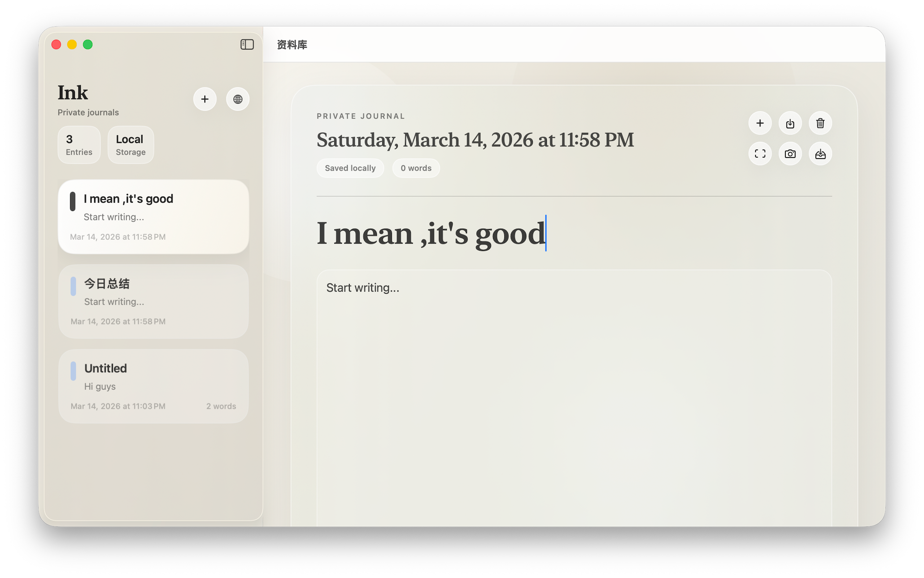Click the 'Private journals' subtitle
Viewport: 924px width, 578px height.
88,112
